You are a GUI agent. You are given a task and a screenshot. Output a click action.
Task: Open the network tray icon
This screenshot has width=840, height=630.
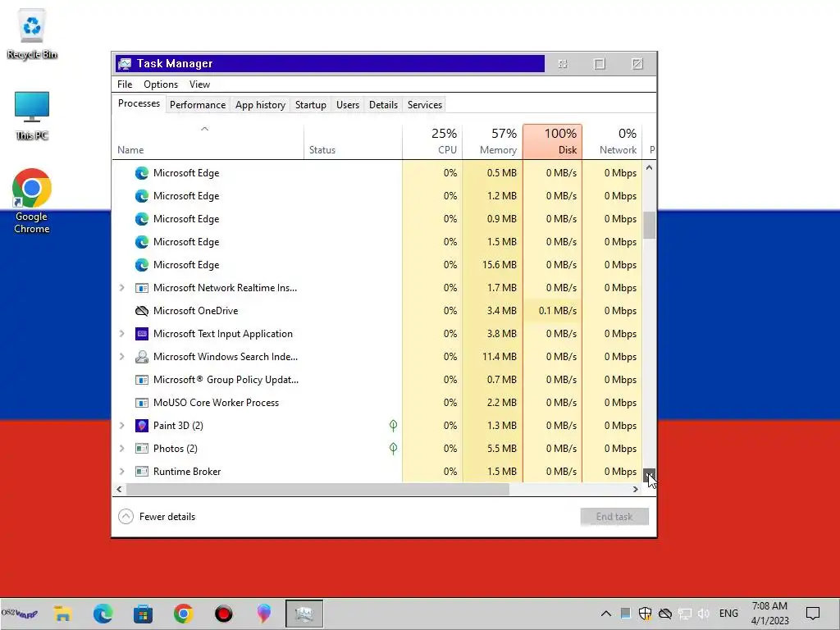click(x=685, y=614)
